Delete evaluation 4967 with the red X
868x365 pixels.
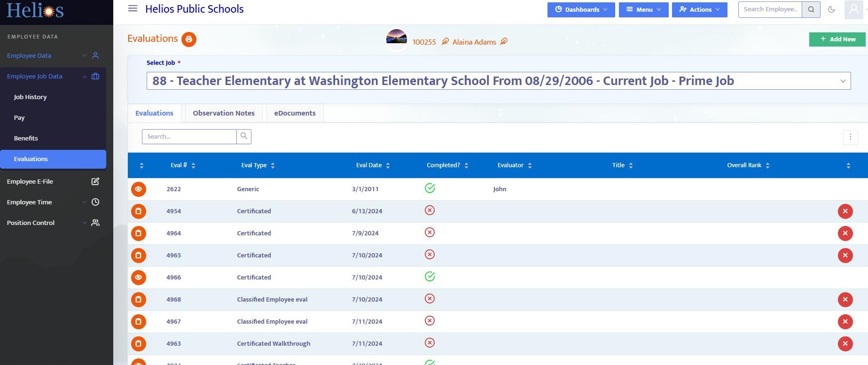click(x=845, y=321)
